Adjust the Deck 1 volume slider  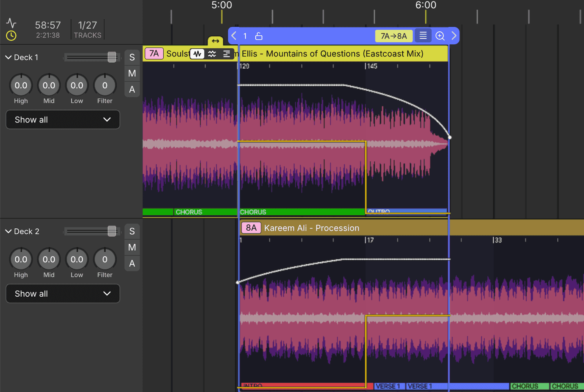coord(112,57)
